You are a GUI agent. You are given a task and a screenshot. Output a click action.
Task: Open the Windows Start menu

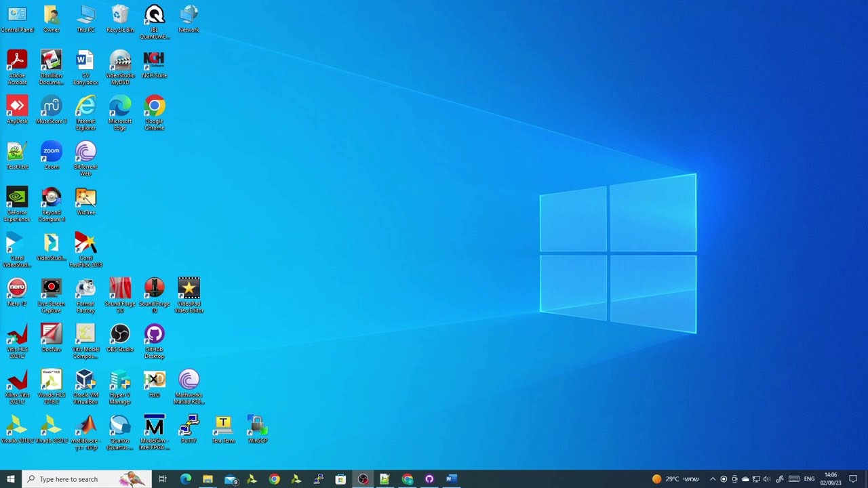point(11,479)
